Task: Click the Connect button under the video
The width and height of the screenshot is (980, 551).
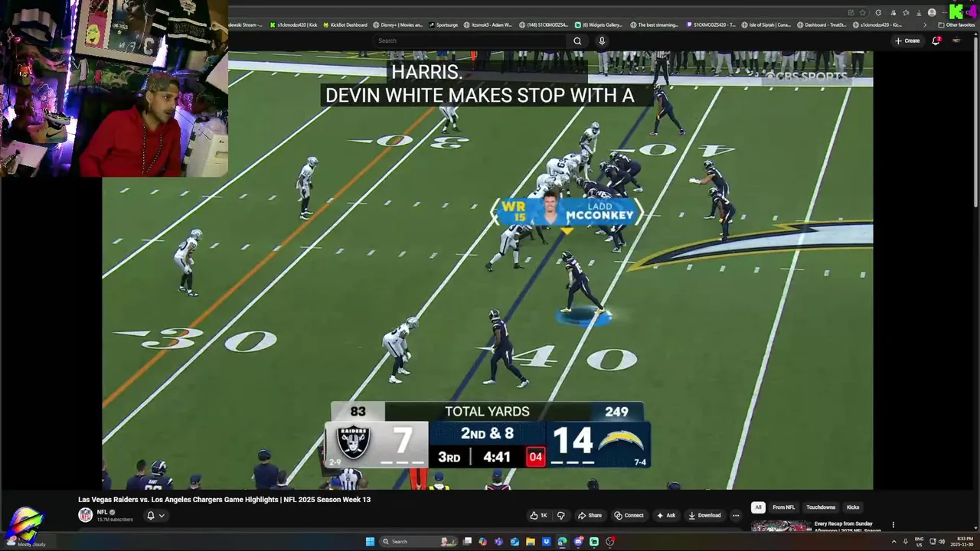Action: pos(629,516)
